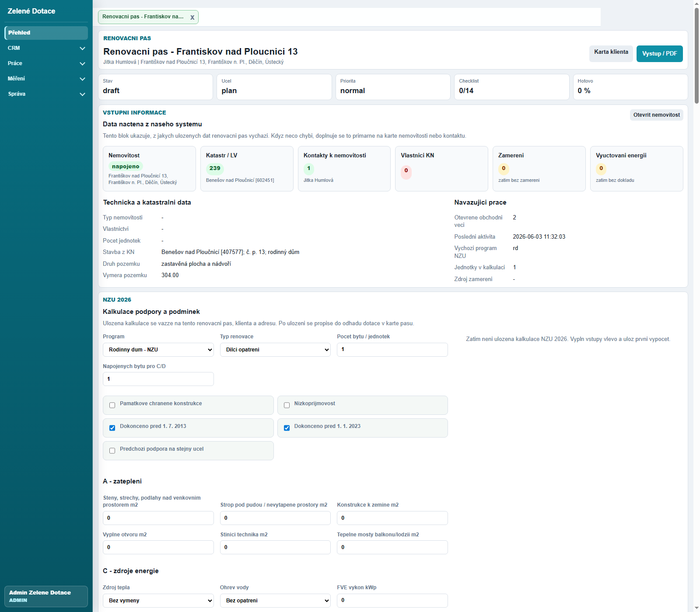This screenshot has width=700, height=612.
Task: Open the CRM menu section
Action: click(x=46, y=48)
